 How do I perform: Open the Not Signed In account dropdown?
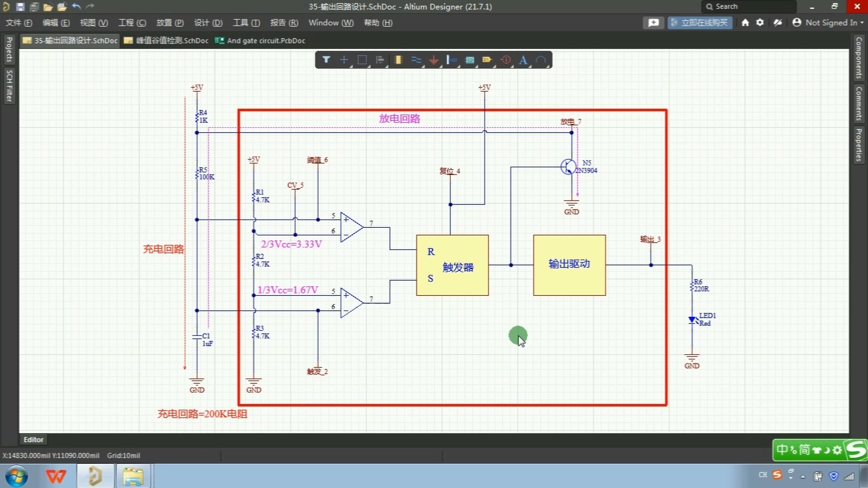coord(828,22)
